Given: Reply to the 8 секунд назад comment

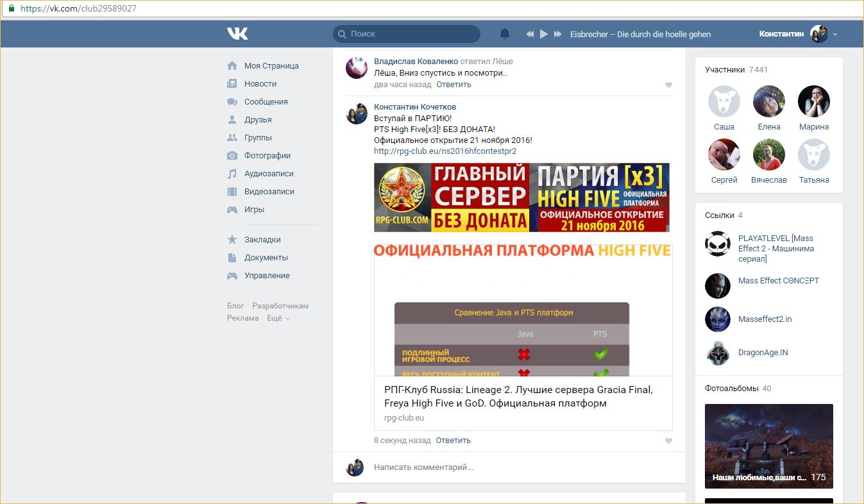Looking at the screenshot, I should click(453, 440).
